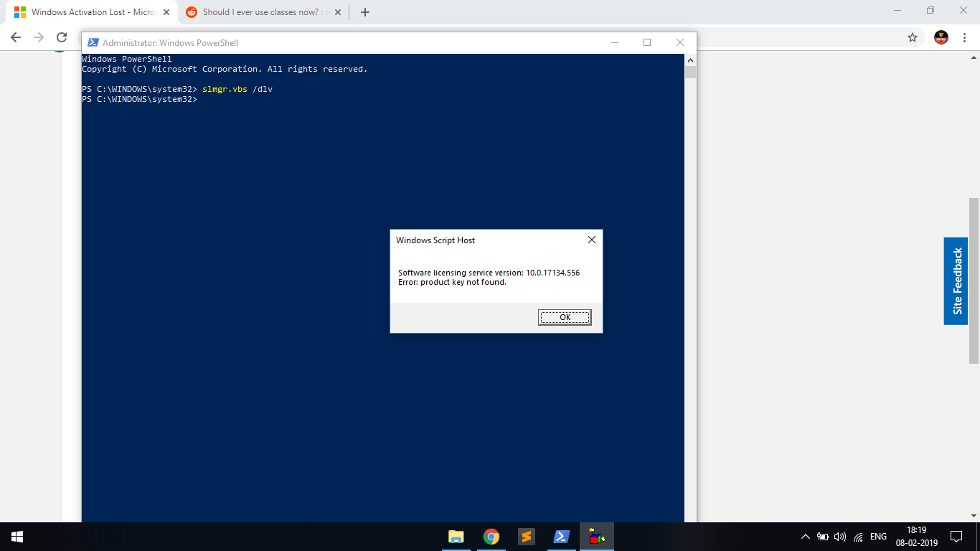The width and height of the screenshot is (980, 551).
Task: Bookmark this page with star icon
Action: [913, 37]
